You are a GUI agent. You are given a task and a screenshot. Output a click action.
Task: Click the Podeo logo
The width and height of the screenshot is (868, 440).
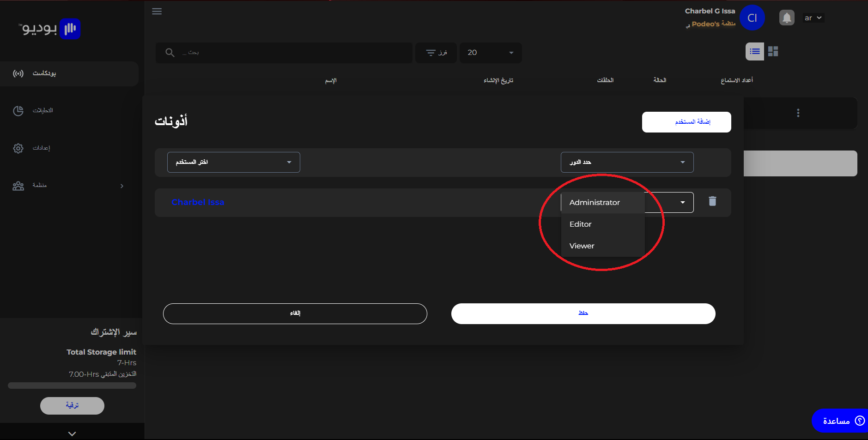pyautogui.click(x=50, y=29)
